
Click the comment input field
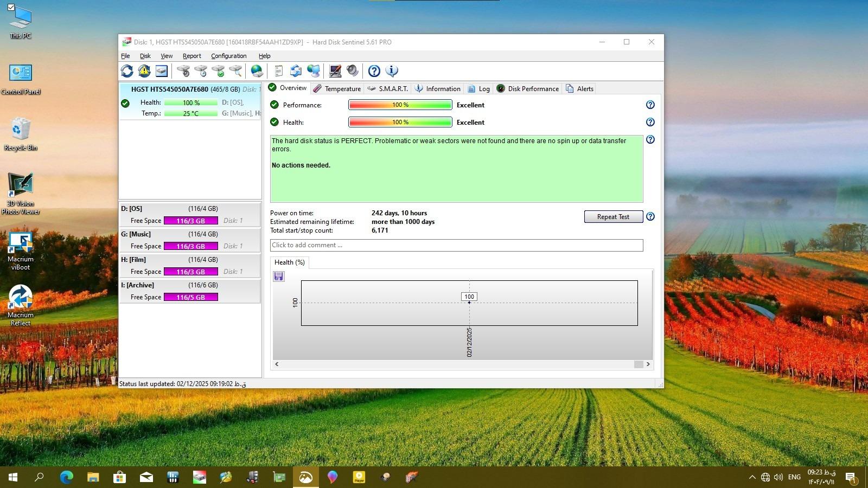(456, 245)
